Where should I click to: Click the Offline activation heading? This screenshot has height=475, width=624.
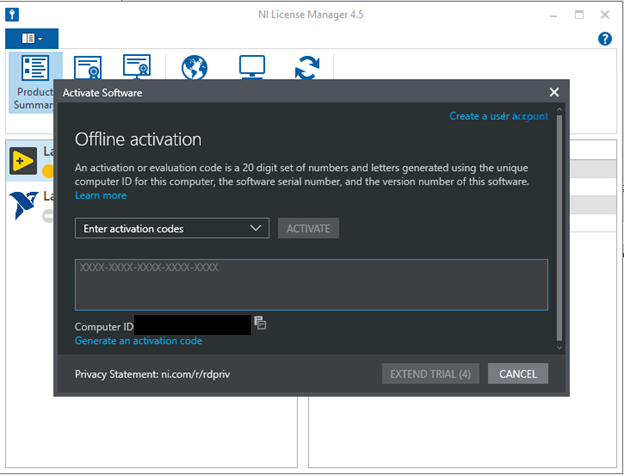(x=138, y=140)
